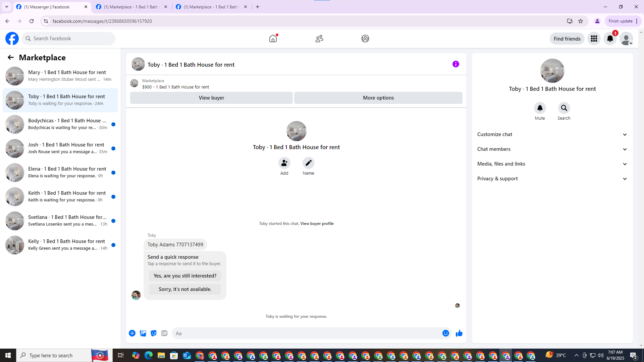This screenshot has height=362, width=644.
Task: Click the Toby Adams 7707137499 message
Action: [x=175, y=245]
